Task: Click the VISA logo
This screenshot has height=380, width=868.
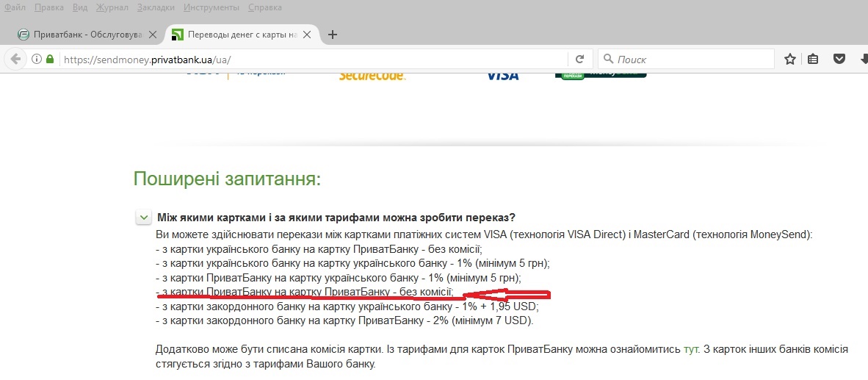Action: 502,76
